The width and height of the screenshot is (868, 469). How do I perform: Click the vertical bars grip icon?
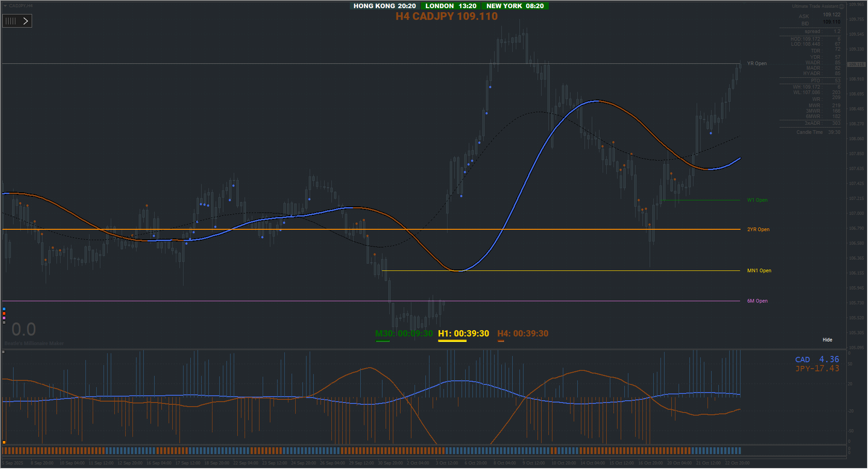[x=11, y=21]
